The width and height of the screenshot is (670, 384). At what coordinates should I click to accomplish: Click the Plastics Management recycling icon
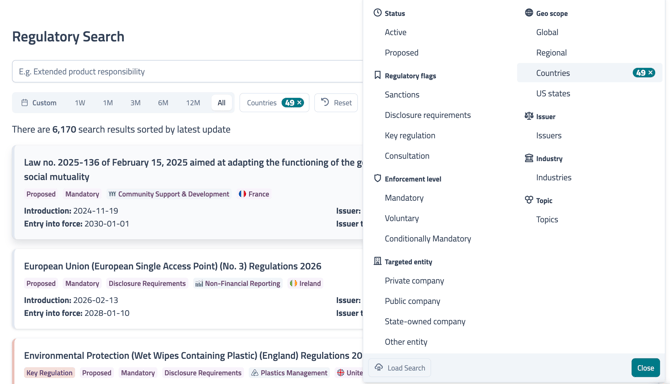[255, 373]
